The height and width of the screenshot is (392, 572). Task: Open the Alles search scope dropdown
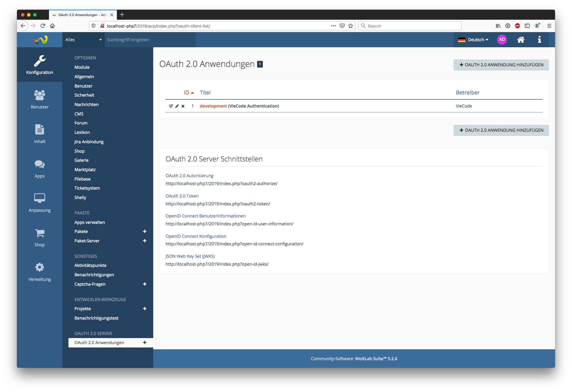(x=83, y=40)
